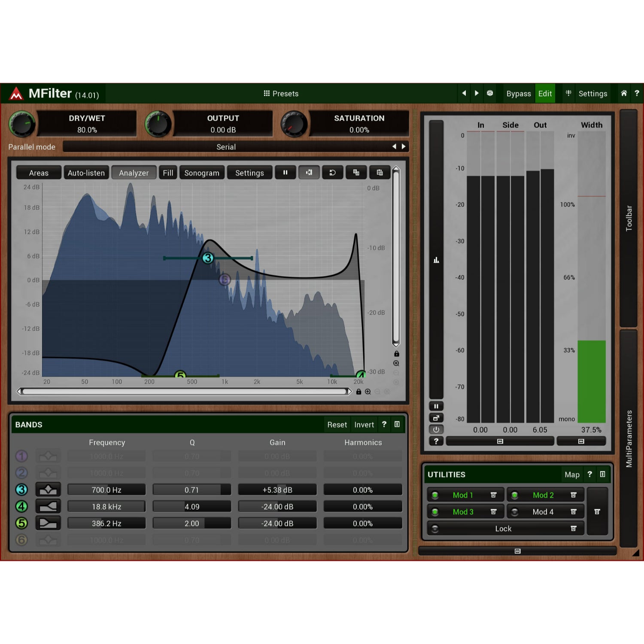Open the MultiParameters side panel

[x=629, y=438]
